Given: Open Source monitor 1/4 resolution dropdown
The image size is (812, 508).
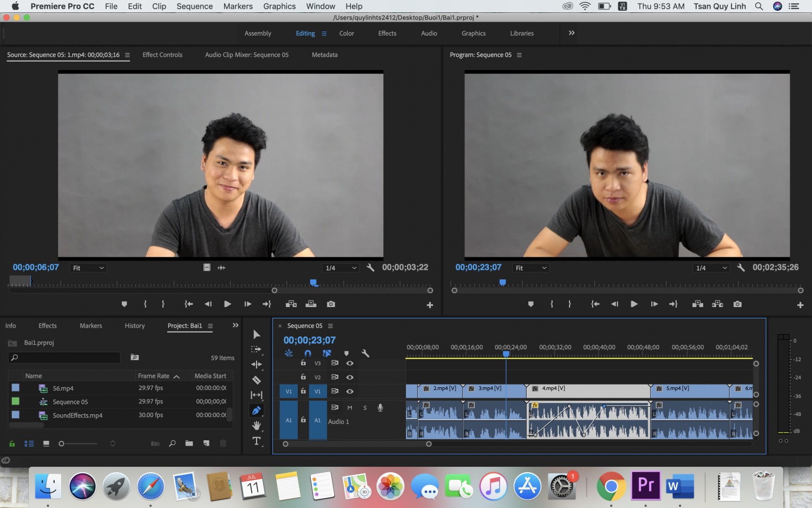Looking at the screenshot, I should click(341, 268).
